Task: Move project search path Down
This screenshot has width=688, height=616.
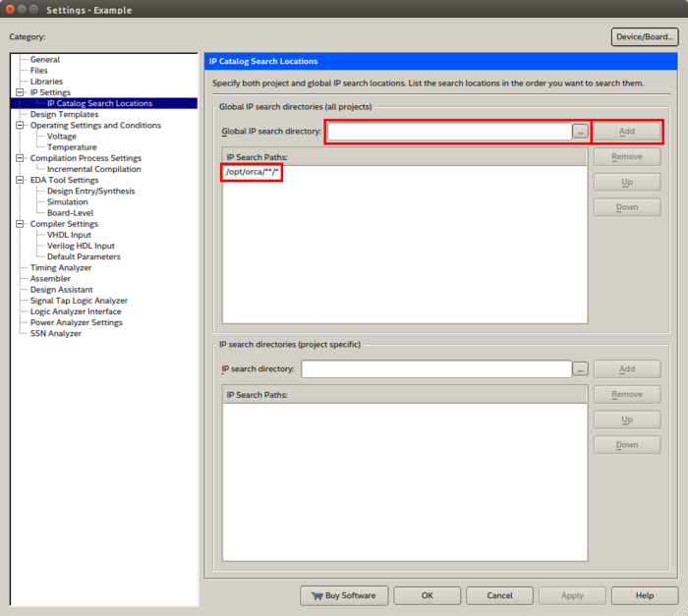Action: [627, 445]
